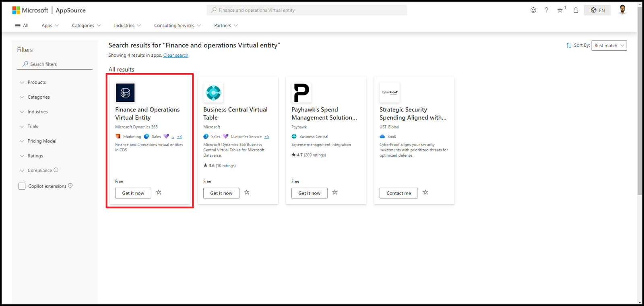
Task: Click the Finance and Operations Virtual Entity logo
Action: (125, 93)
